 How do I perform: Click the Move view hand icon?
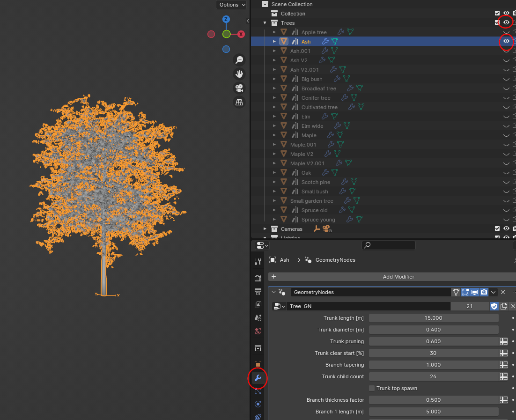[239, 74]
